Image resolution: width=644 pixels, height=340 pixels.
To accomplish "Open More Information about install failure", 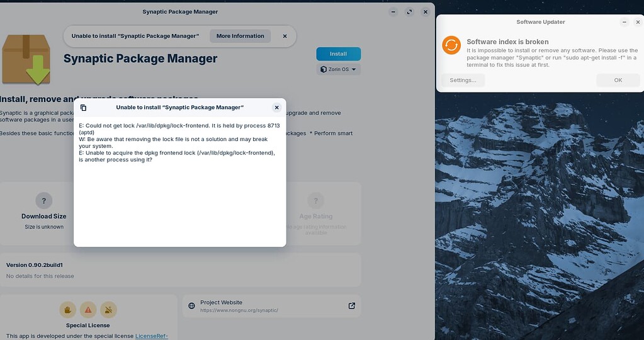I will point(240,36).
